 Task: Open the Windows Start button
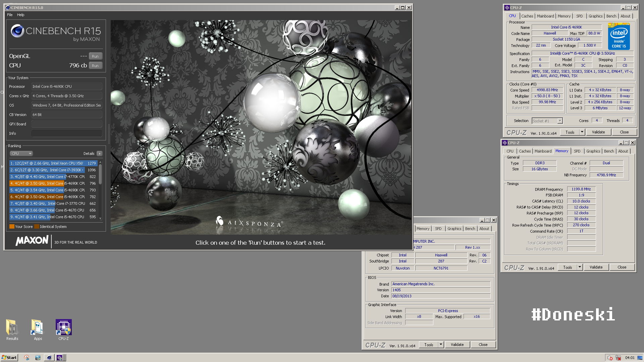coord(9,358)
